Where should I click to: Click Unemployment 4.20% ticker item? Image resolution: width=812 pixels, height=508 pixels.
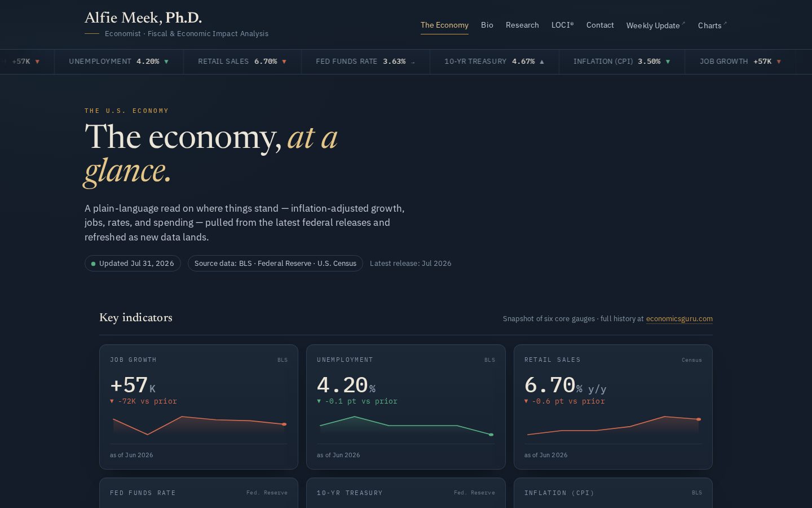click(119, 62)
